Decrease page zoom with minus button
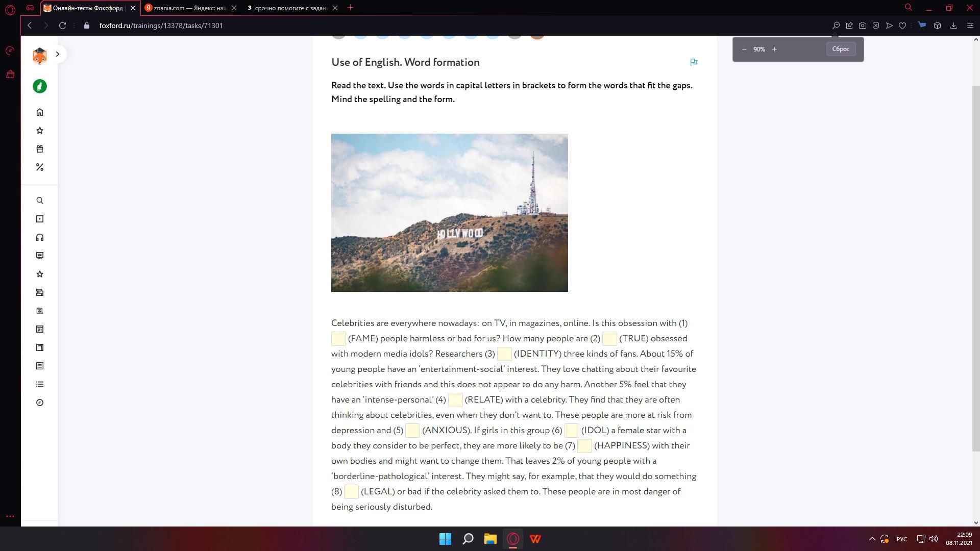Image resolution: width=980 pixels, height=551 pixels. [744, 49]
